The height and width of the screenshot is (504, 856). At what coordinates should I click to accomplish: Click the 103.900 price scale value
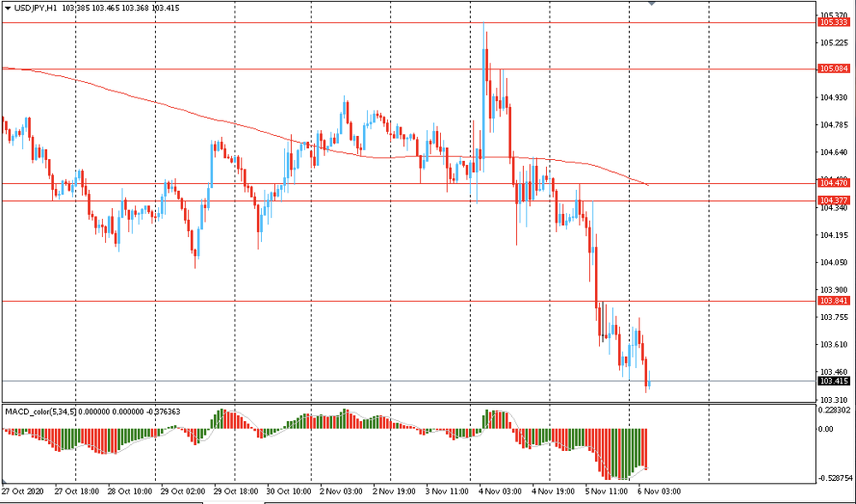coord(834,289)
